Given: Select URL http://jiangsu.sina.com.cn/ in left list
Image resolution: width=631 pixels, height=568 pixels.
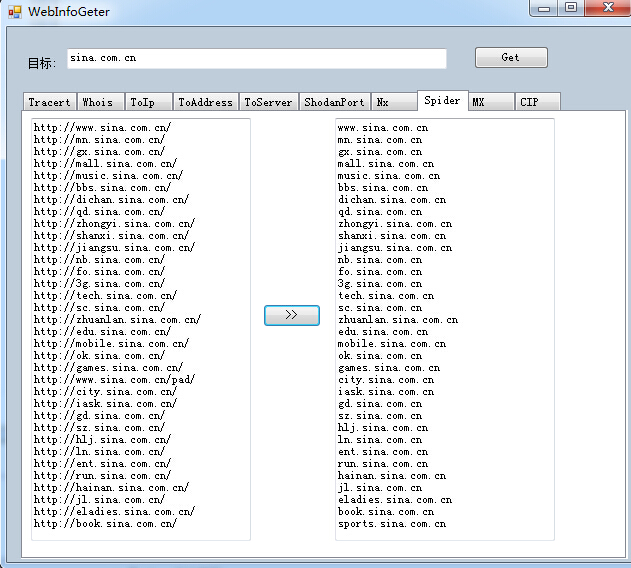Looking at the screenshot, I should tap(114, 248).
